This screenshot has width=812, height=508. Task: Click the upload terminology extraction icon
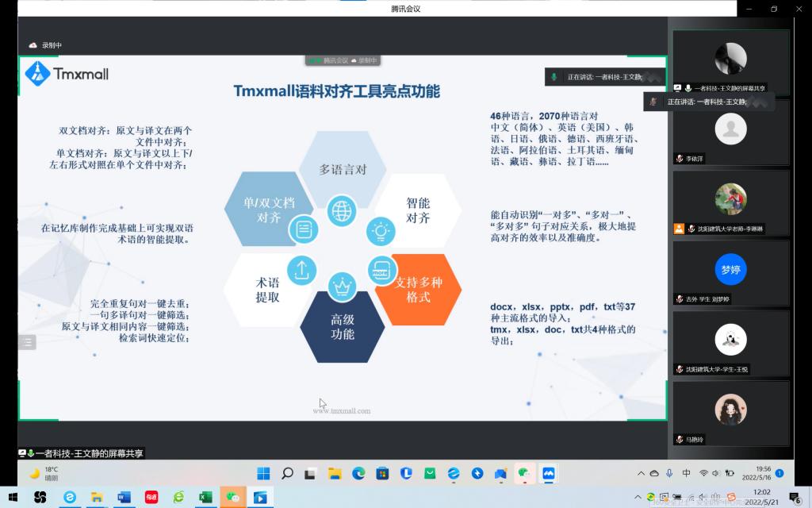pyautogui.click(x=302, y=270)
